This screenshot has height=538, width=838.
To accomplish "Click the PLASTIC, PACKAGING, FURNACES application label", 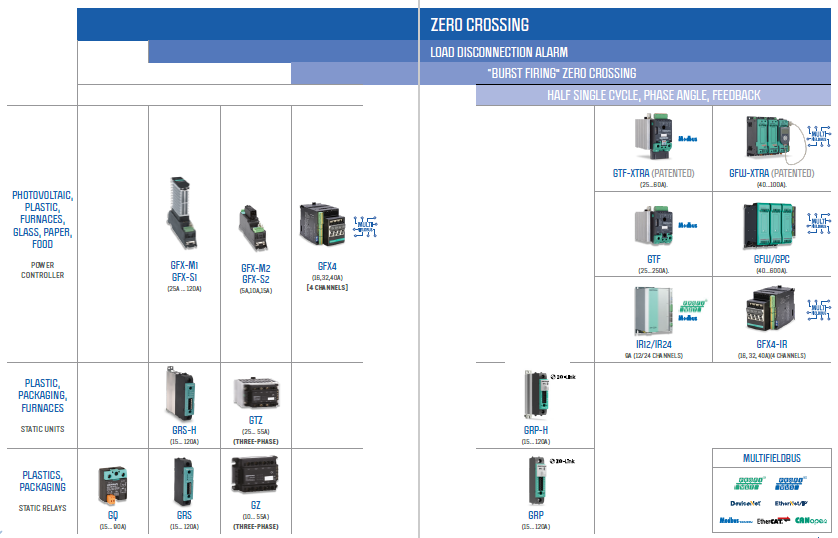I will click(x=42, y=395).
